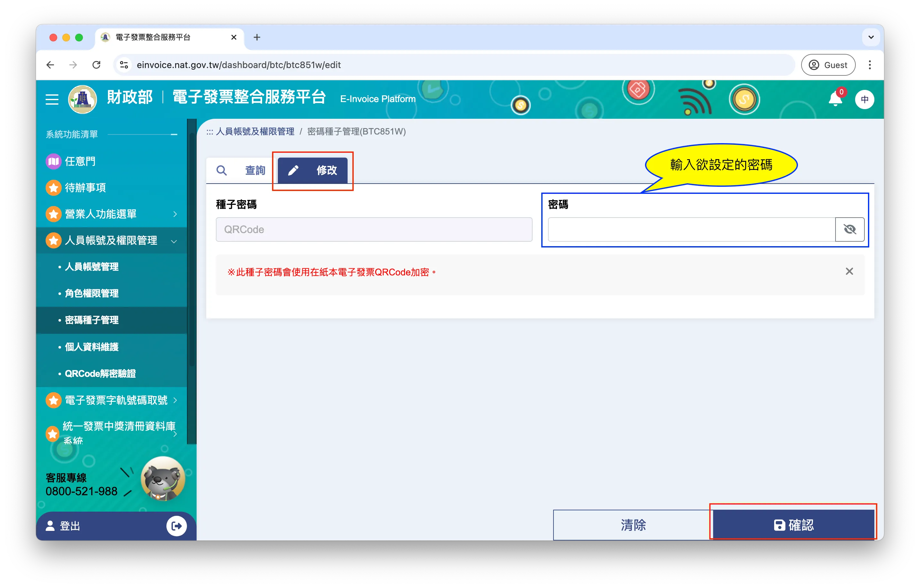Open QRCode解密驗證 submenu item
Screen dimensions: 920x588
tap(100, 373)
